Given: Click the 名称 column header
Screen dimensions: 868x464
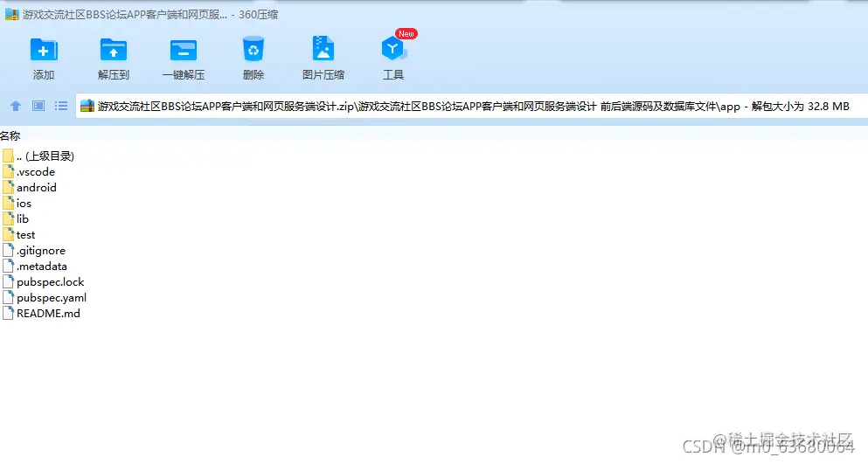Looking at the screenshot, I should point(10,135).
